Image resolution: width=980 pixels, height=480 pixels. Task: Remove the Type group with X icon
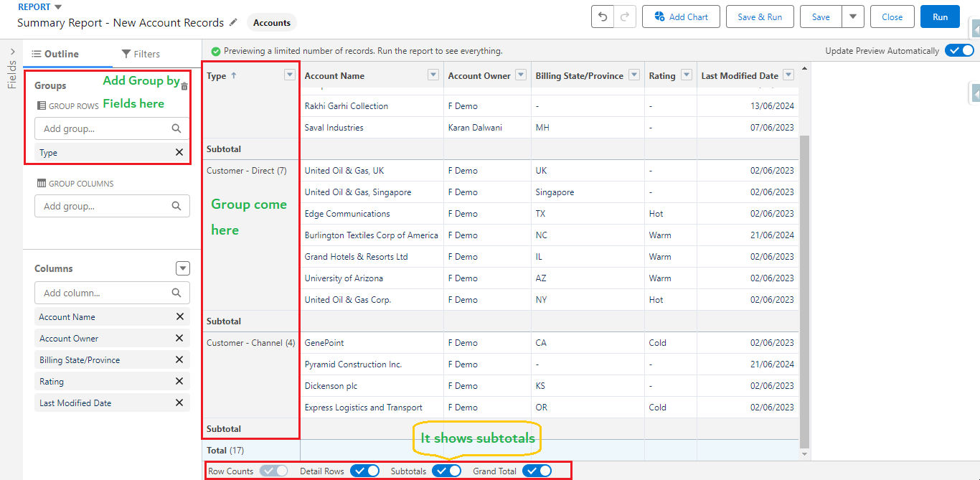tap(179, 152)
